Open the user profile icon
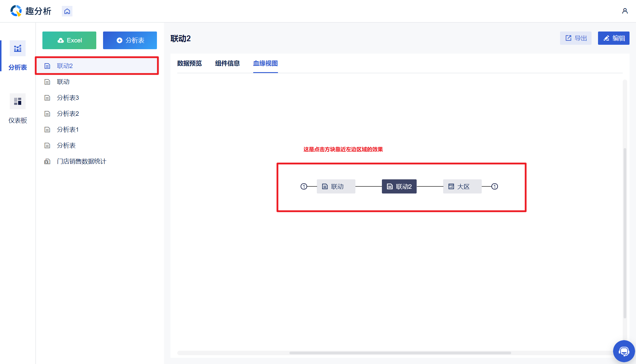This screenshot has width=636, height=364. click(x=625, y=11)
